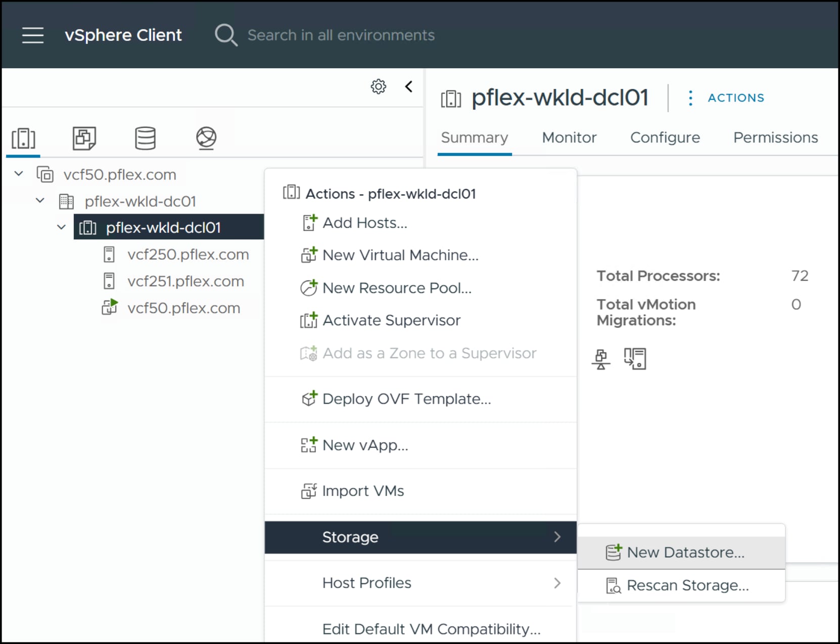
Task: Switch to Storage inventory view
Action: point(146,138)
